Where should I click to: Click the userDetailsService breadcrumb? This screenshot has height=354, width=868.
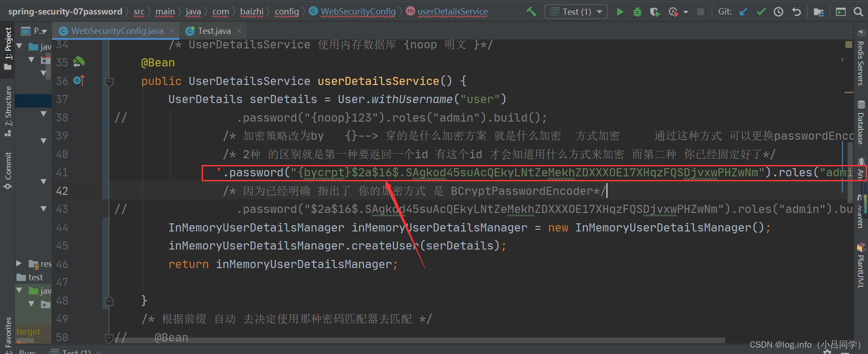tap(447, 12)
